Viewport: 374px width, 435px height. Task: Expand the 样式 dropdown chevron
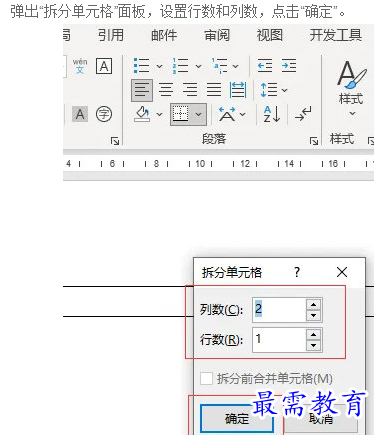[352, 114]
